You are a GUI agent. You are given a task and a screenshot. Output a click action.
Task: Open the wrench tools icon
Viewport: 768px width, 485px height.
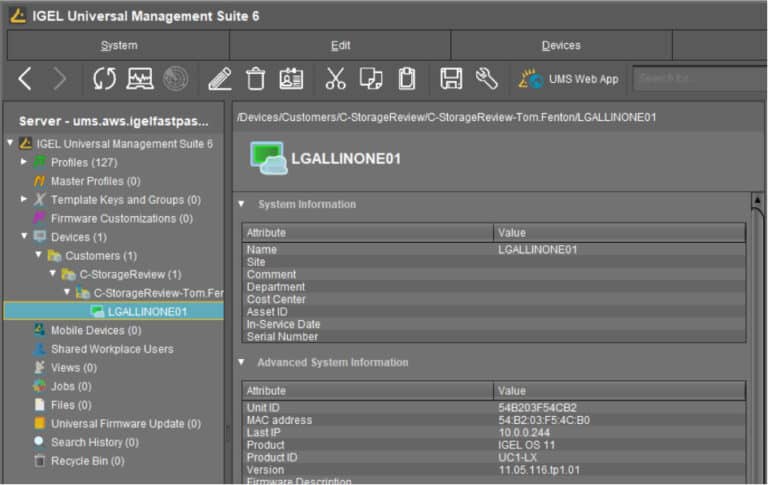(x=486, y=79)
